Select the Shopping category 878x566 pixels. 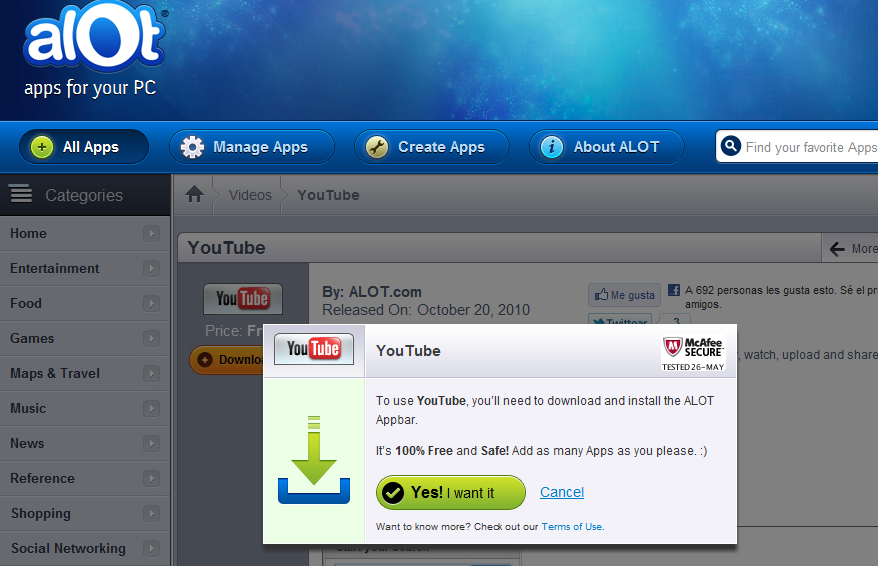pos(85,513)
